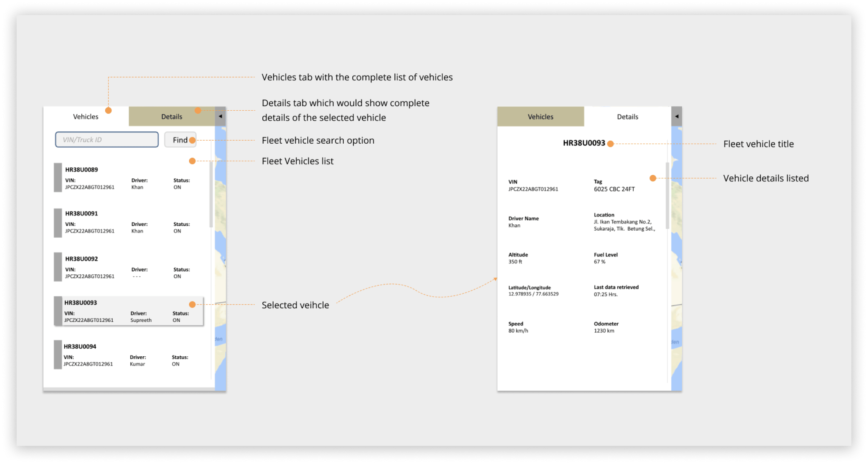Image resolution: width=868 pixels, height=464 pixels.
Task: Click orange marker next to Fleet Vehicles list
Action: (x=192, y=161)
